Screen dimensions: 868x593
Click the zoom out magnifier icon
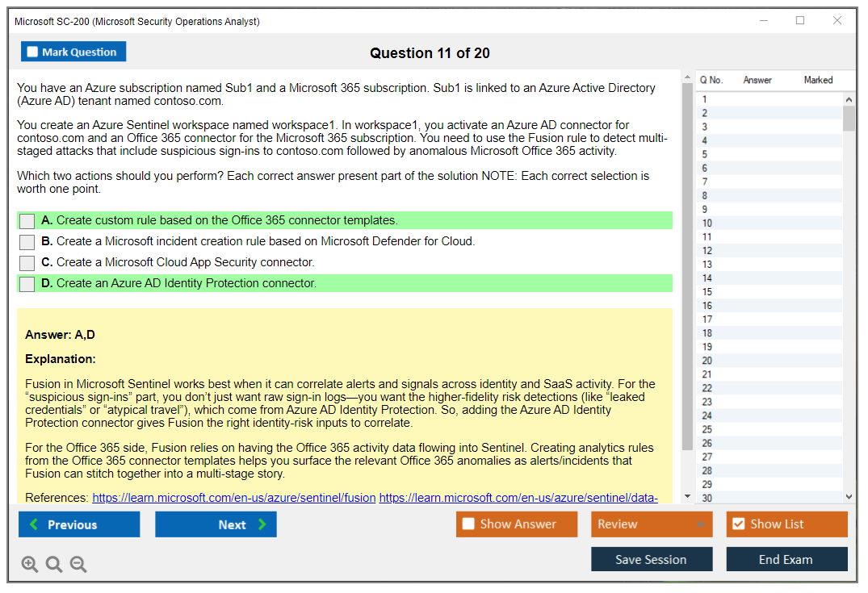click(x=78, y=565)
